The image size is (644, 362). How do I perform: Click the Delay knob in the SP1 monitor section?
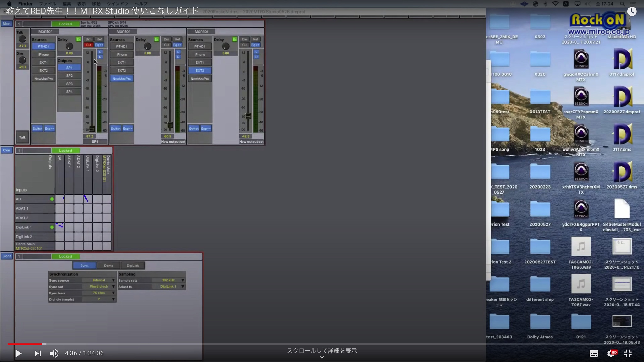[x=69, y=47]
